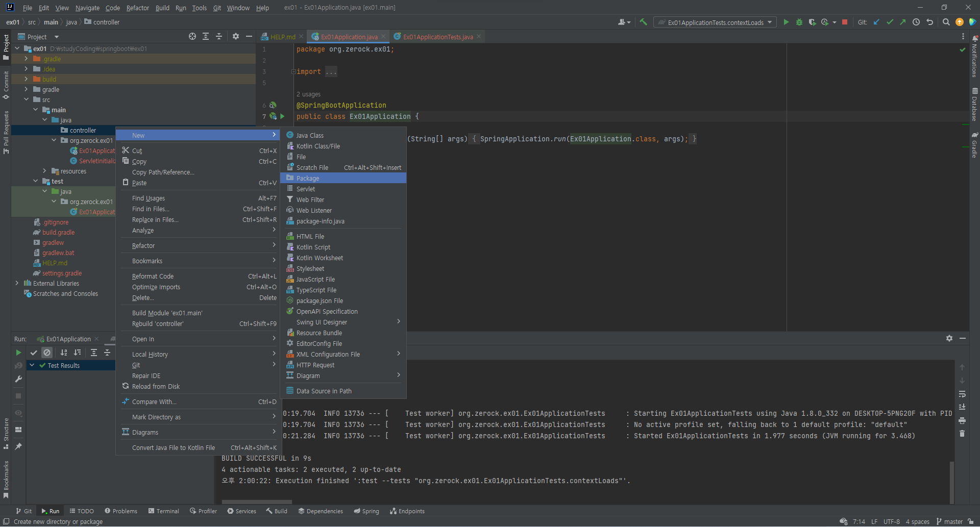Clear output with trash icon
This screenshot has width=980, height=527.
[962, 434]
